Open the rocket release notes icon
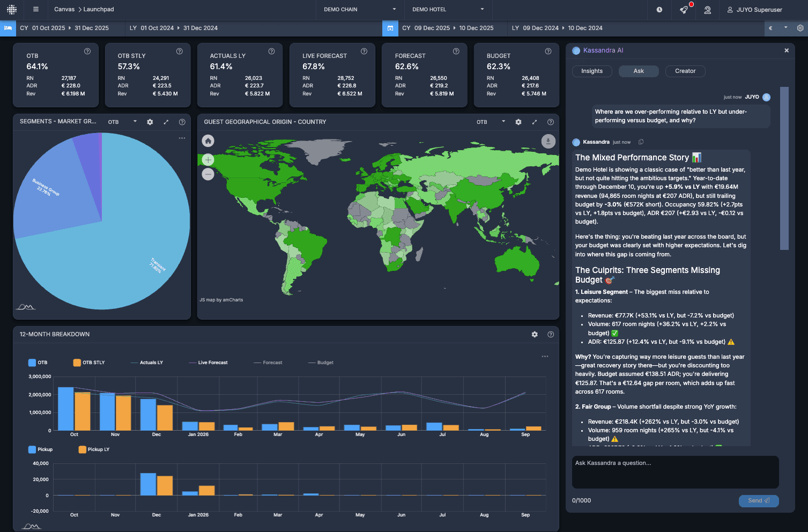This screenshot has width=808, height=532. (684, 10)
